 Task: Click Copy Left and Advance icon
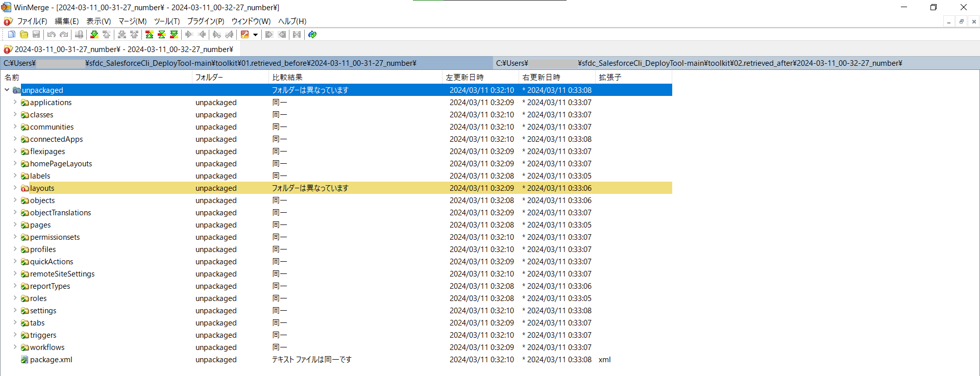click(x=229, y=34)
